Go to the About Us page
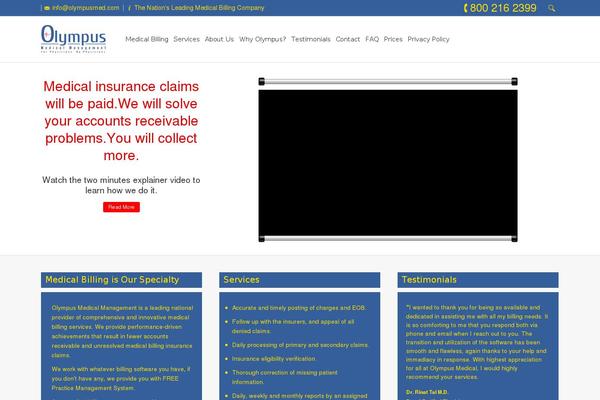Viewport: 600px width, 400px height. 219,39
